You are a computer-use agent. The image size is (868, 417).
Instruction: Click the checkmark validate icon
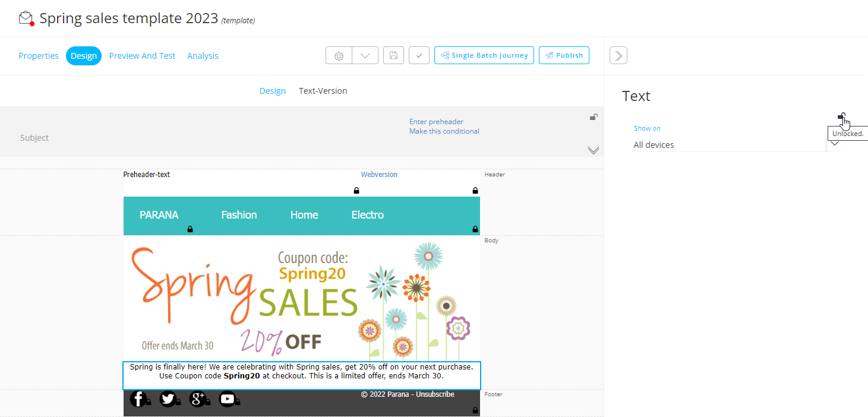coord(419,56)
